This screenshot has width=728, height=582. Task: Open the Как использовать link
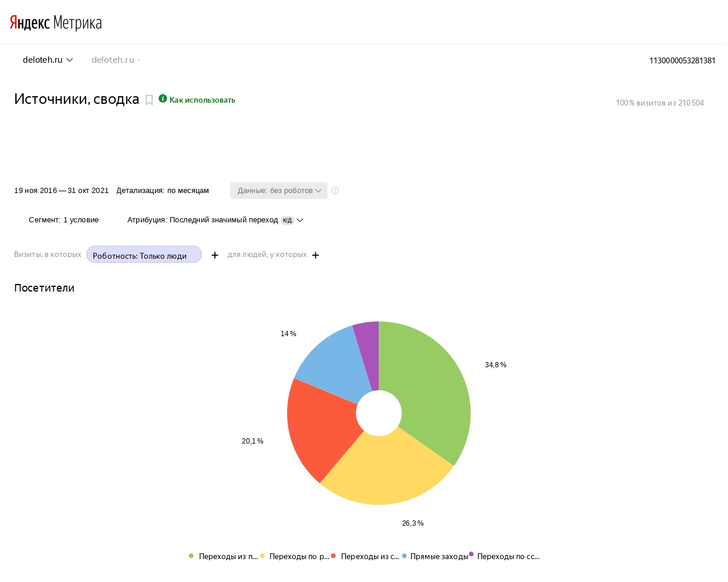203,100
